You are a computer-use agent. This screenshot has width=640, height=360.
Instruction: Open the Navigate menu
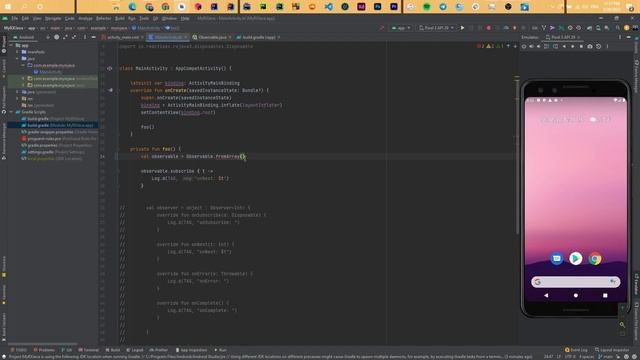tap(53, 18)
